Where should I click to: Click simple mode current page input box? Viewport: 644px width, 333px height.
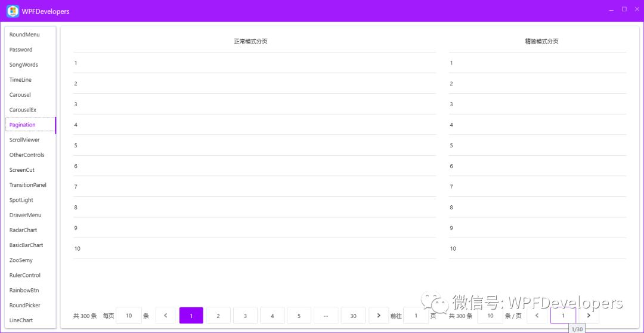pos(563,316)
